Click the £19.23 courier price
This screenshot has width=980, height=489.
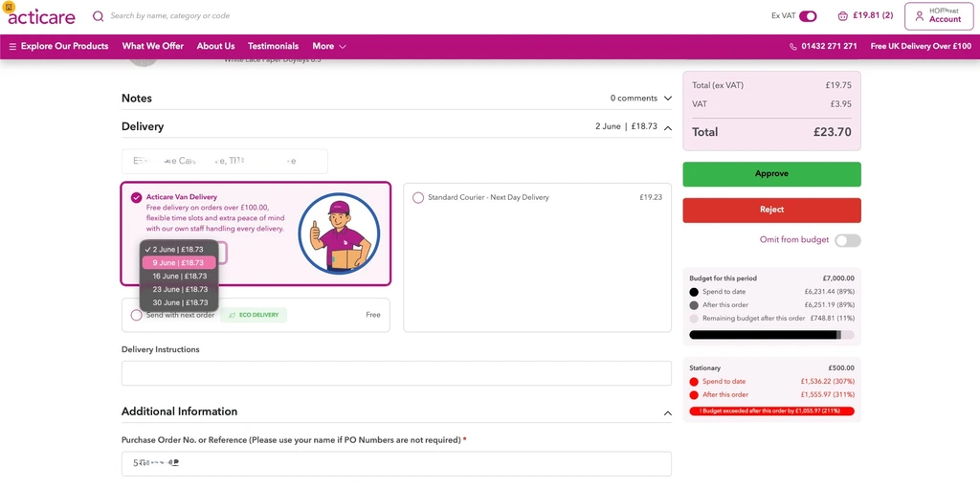point(651,197)
